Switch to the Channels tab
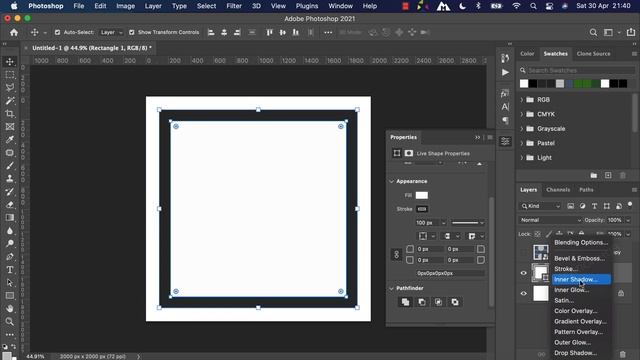 pos(558,190)
